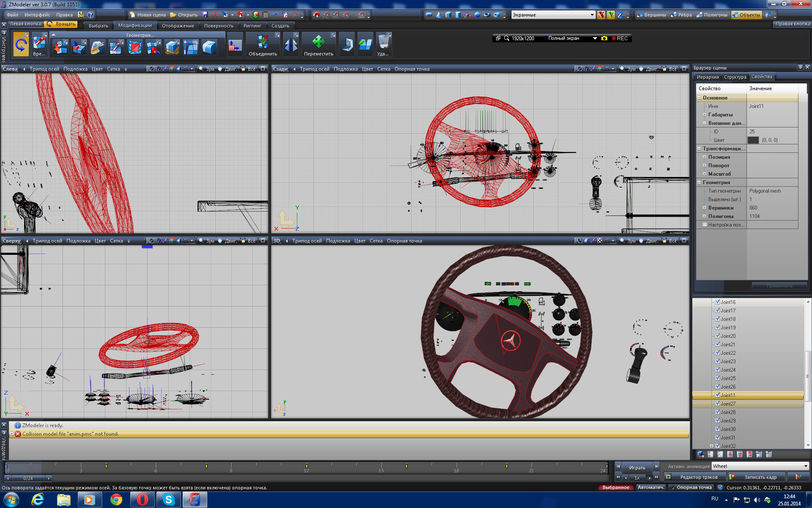Open the Экранные axes dropdown
The height and width of the screenshot is (508, 812).
[x=592, y=15]
